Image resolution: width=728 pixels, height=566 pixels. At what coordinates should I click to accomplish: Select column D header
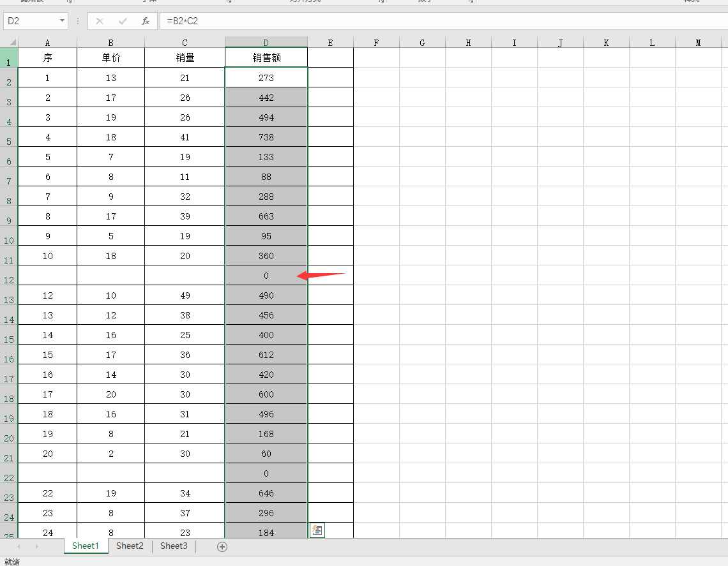[266, 43]
